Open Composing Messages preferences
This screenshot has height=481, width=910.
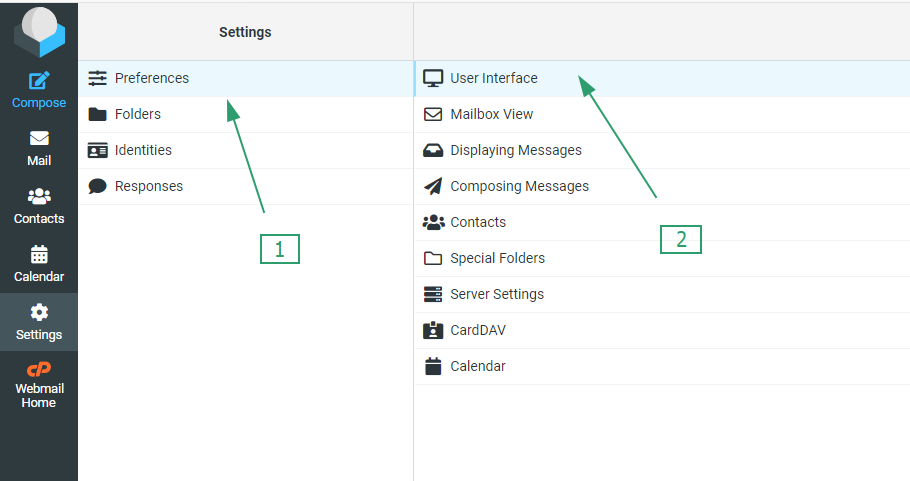[519, 186]
